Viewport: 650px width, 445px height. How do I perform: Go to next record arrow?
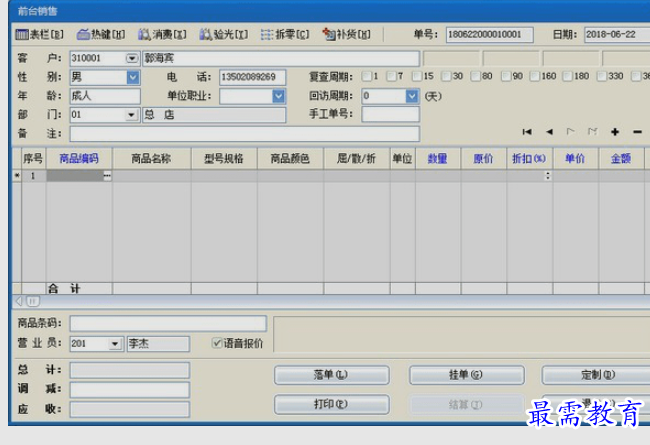[571, 132]
